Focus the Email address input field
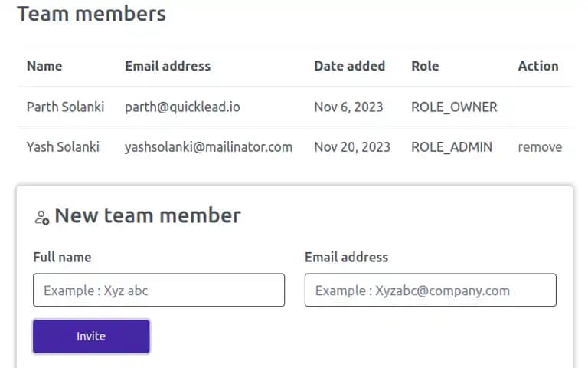 coord(430,290)
